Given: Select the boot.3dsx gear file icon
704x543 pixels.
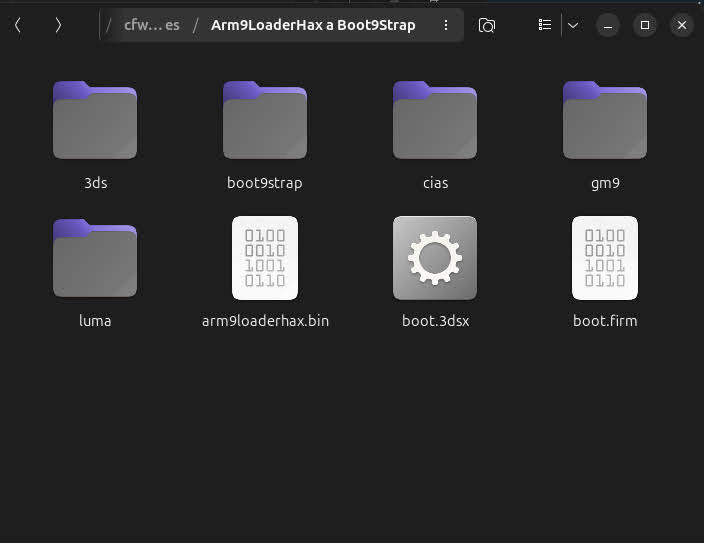Looking at the screenshot, I should tap(435, 258).
